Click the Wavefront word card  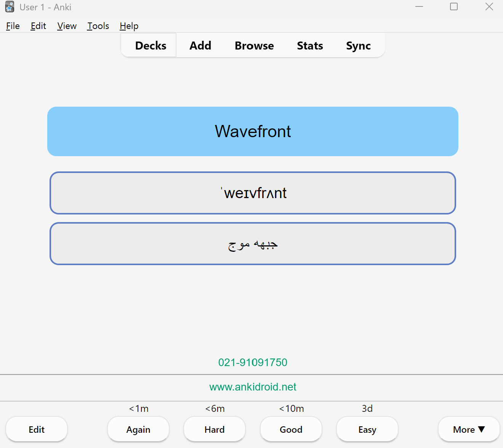253,131
